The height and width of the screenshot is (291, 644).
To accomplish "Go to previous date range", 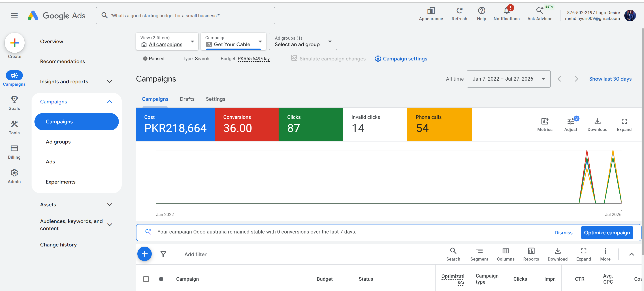I will tap(559, 79).
